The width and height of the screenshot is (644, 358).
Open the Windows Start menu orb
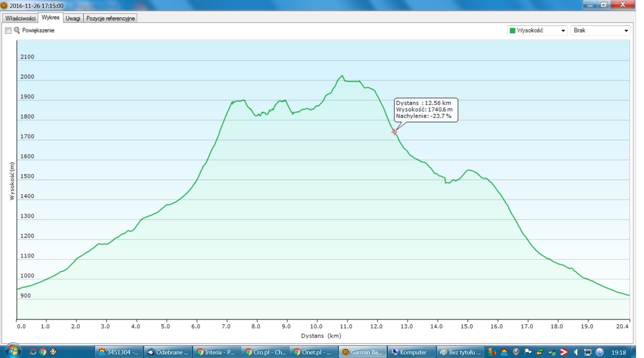click(x=13, y=351)
